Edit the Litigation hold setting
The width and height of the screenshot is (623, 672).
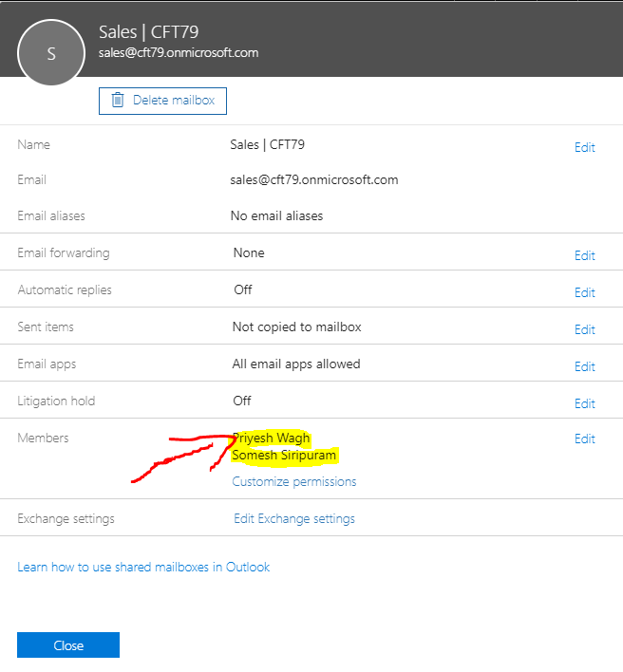tap(584, 403)
